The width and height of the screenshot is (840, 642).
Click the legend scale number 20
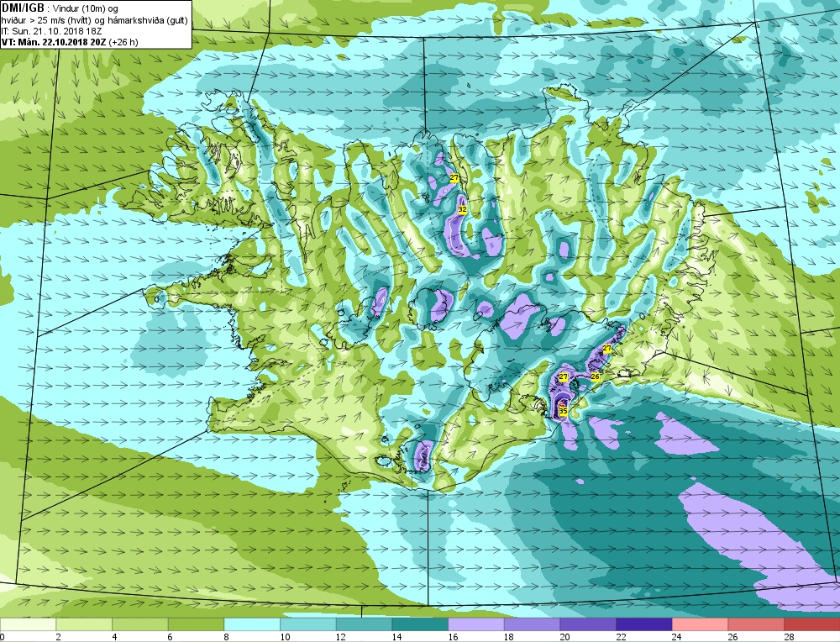(x=565, y=637)
